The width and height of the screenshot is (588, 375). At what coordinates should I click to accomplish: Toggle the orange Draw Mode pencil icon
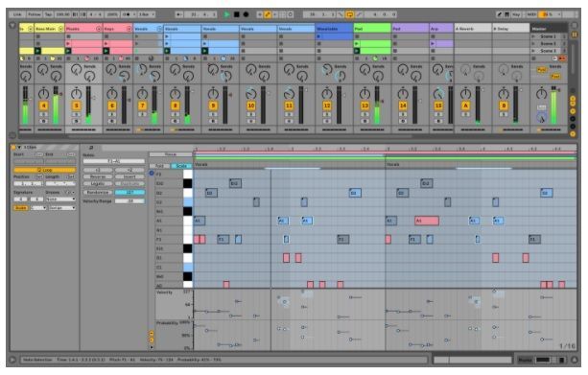pyautogui.click(x=268, y=14)
